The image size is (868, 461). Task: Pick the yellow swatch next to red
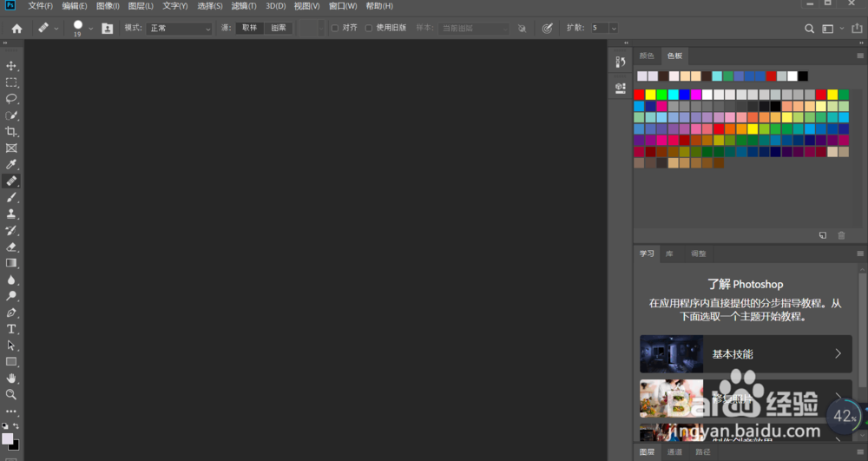click(650, 95)
